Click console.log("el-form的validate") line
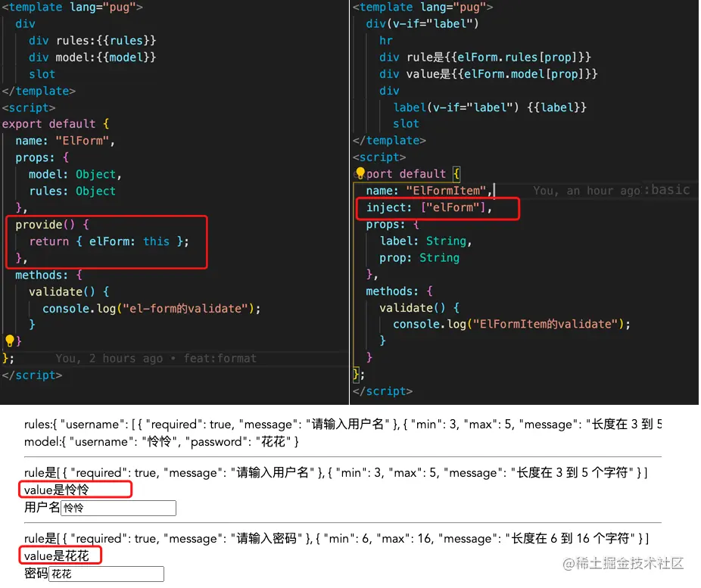The image size is (701, 588). click(151, 308)
